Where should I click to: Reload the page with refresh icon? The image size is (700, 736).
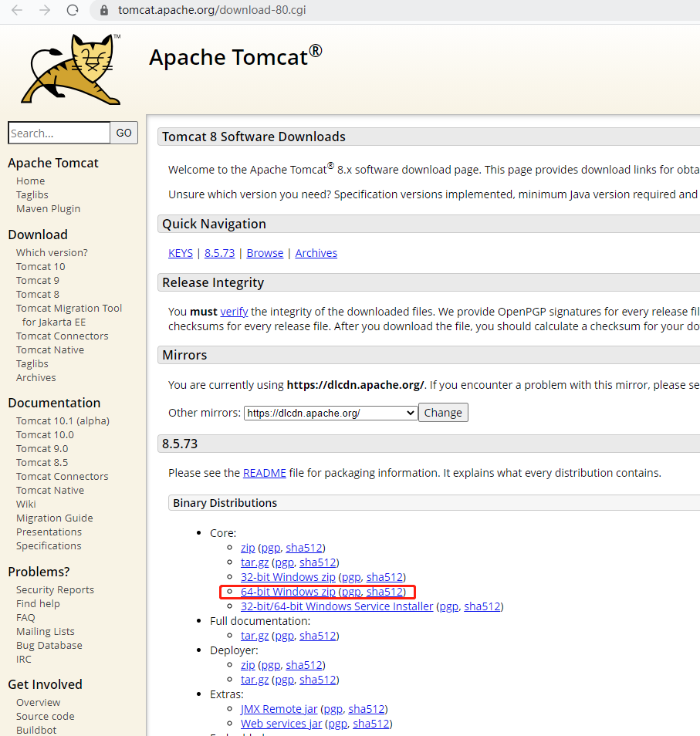(x=73, y=10)
